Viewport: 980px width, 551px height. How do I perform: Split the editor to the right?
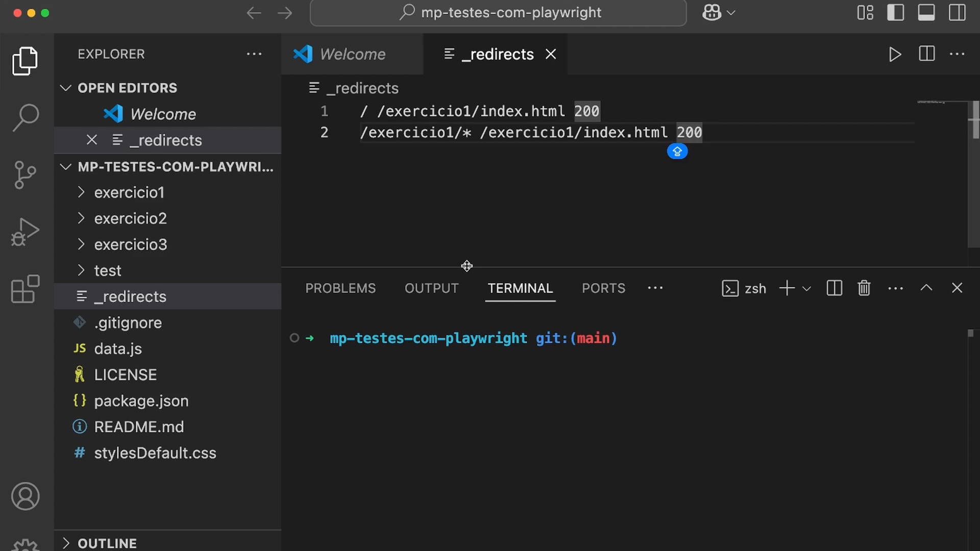[x=926, y=54]
